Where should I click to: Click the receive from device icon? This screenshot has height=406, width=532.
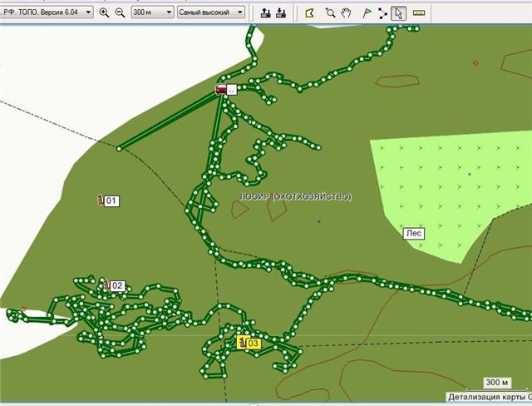(281, 12)
